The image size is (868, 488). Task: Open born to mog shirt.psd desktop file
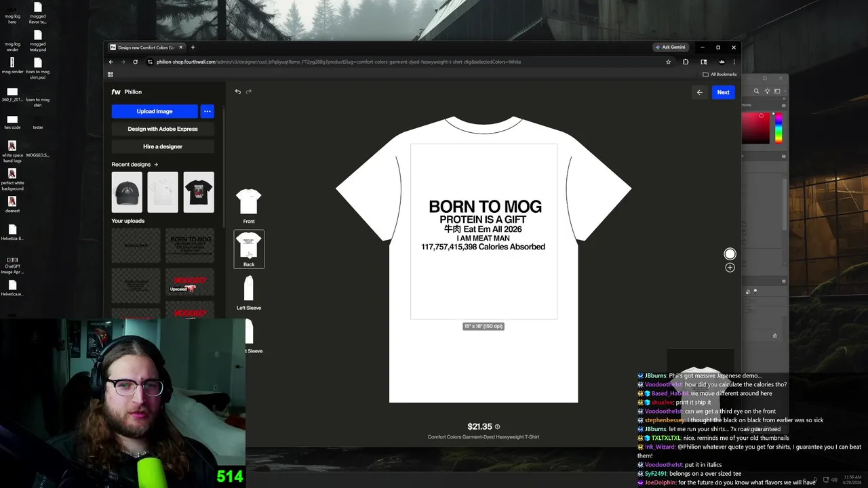[x=38, y=68]
